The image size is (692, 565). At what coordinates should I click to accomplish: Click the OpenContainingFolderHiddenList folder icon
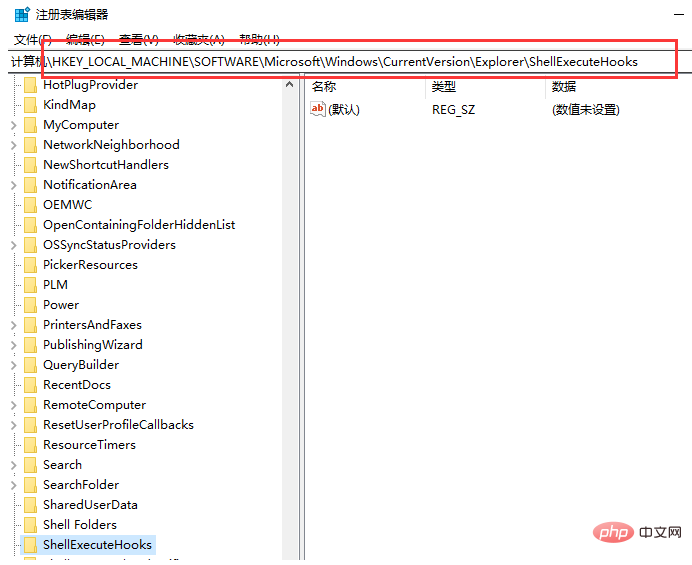pos(30,225)
